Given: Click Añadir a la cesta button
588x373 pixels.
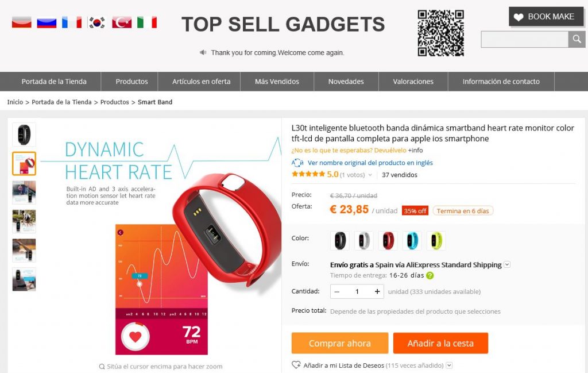Looking at the screenshot, I should [440, 343].
